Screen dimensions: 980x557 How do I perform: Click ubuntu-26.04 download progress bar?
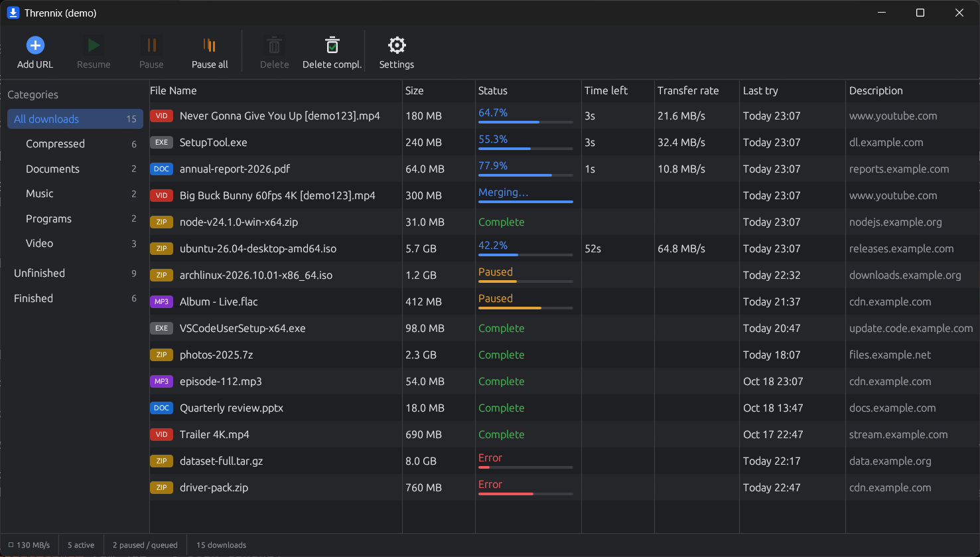[525, 255]
